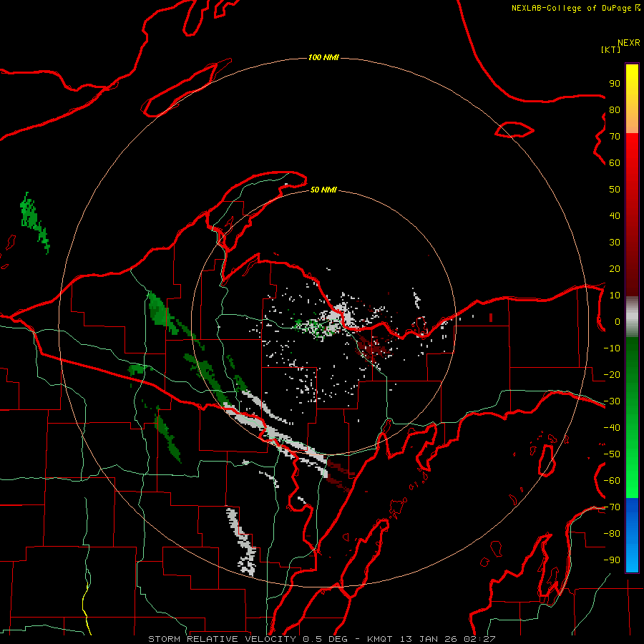Click the 30 value on velocity scale

[615, 243]
